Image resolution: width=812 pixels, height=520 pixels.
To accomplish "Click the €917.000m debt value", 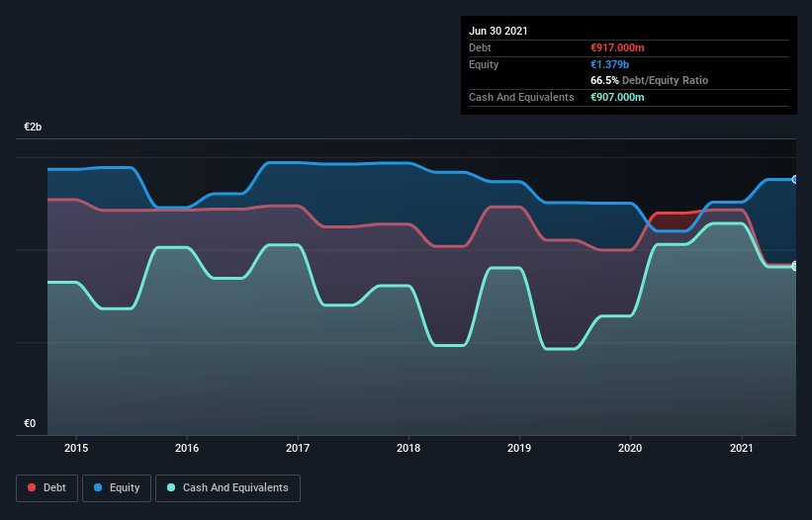I will pyautogui.click(x=617, y=47).
